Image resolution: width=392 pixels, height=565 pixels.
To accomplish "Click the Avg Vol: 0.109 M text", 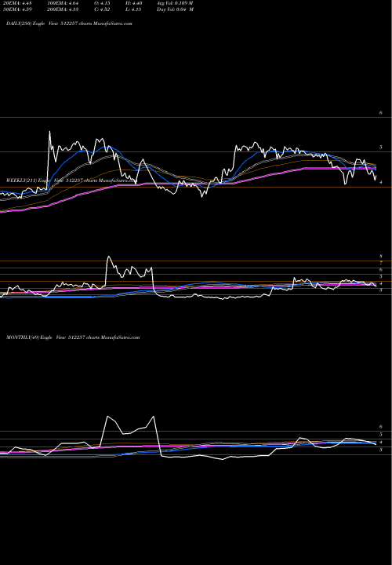I will click(x=176, y=3).
